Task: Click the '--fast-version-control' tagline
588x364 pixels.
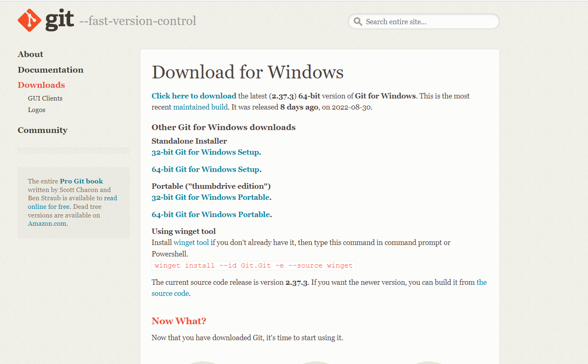Action: [x=137, y=21]
